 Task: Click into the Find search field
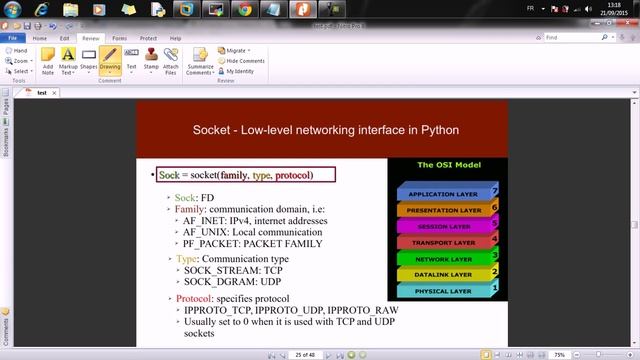point(572,37)
